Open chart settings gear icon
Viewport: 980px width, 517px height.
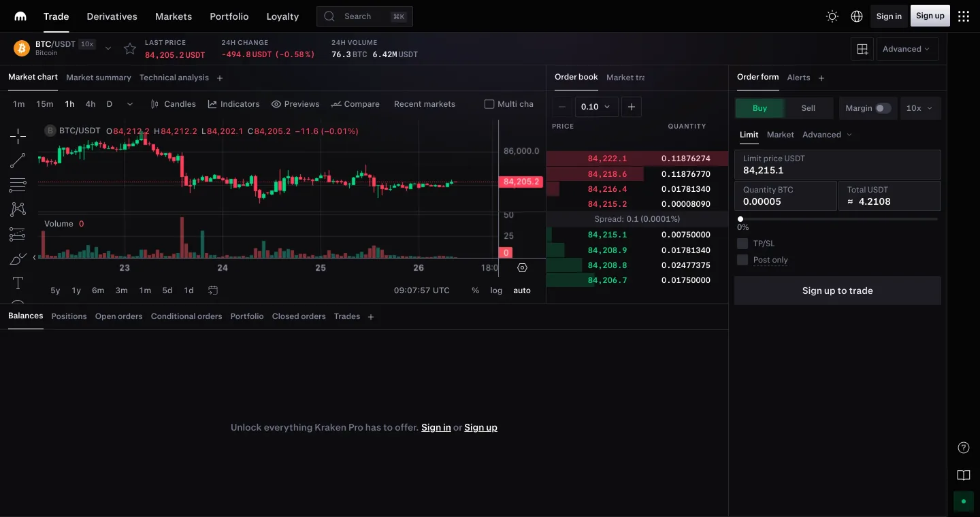(522, 268)
